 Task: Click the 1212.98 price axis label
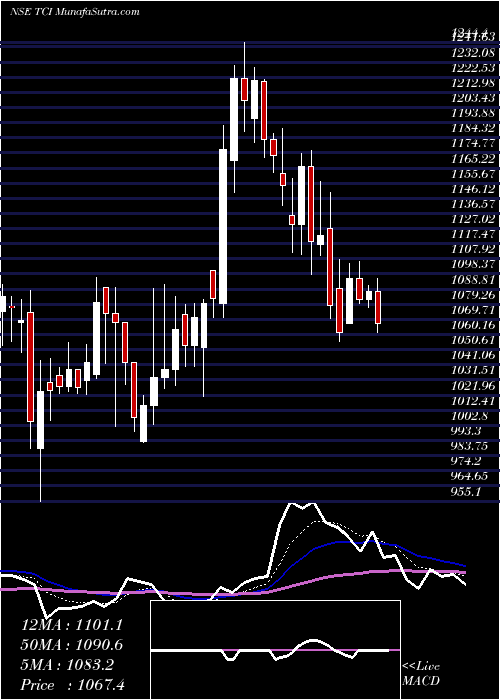point(473,84)
